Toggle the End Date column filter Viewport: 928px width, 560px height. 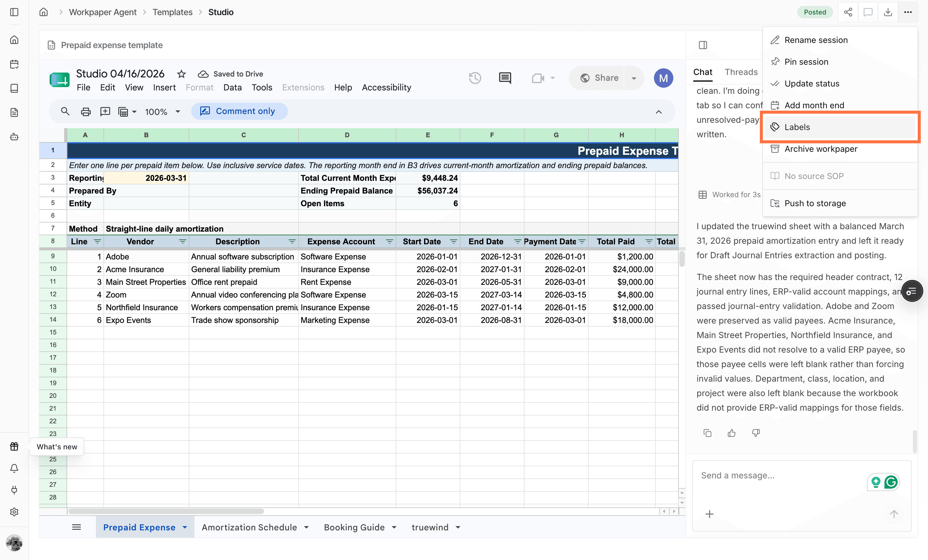518,241
